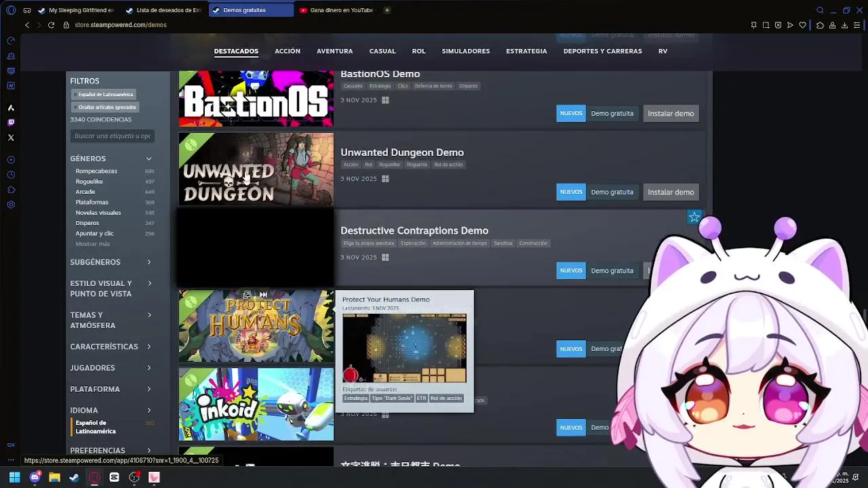Toggle the Apuntar y clic genre filter

click(94, 233)
